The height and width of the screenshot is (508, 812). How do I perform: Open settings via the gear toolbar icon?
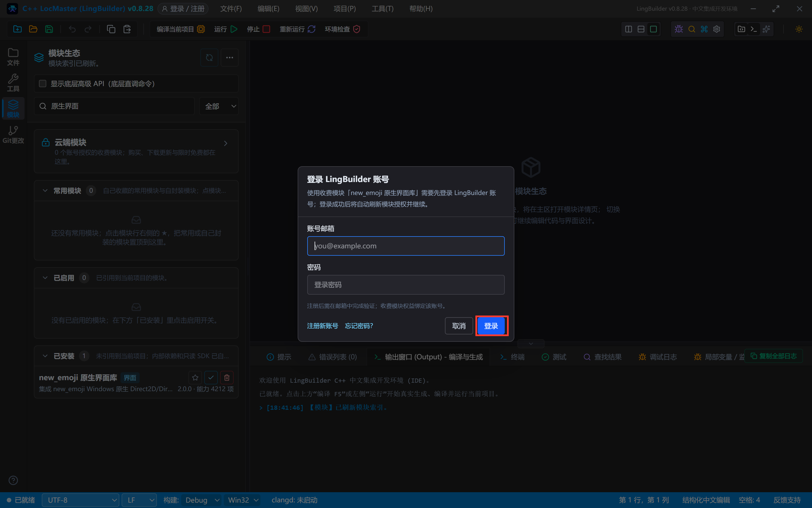717,29
